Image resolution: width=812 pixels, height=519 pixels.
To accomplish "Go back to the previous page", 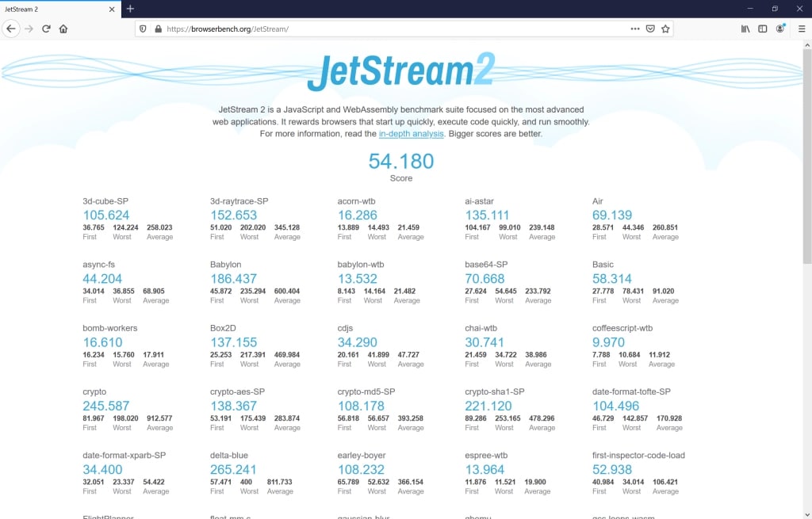I will point(11,29).
